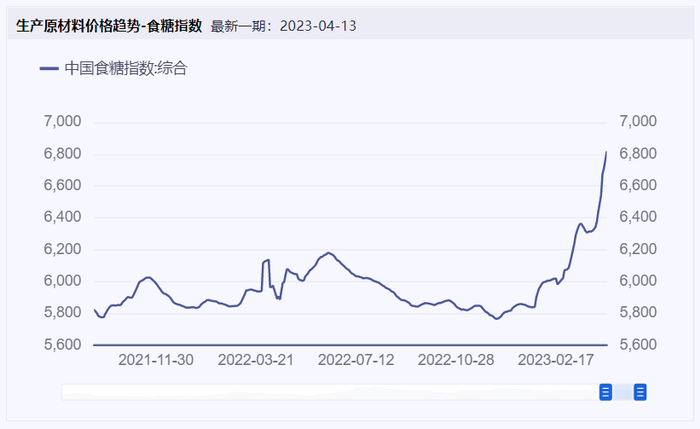
Task: Click the right handle of the range slider
Action: point(640,392)
